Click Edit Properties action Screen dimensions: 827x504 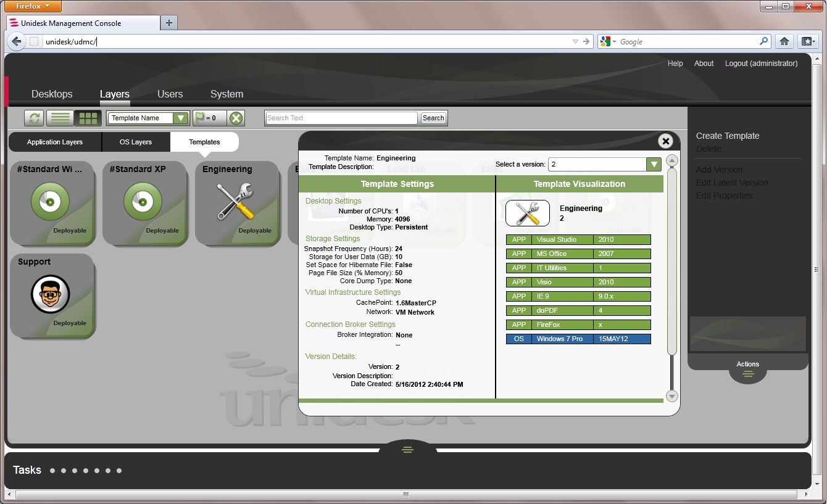coord(725,196)
